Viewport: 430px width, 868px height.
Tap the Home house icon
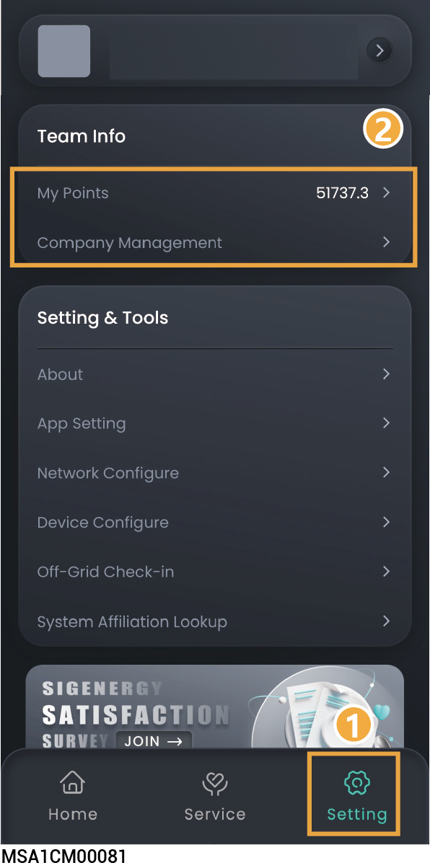click(72, 784)
